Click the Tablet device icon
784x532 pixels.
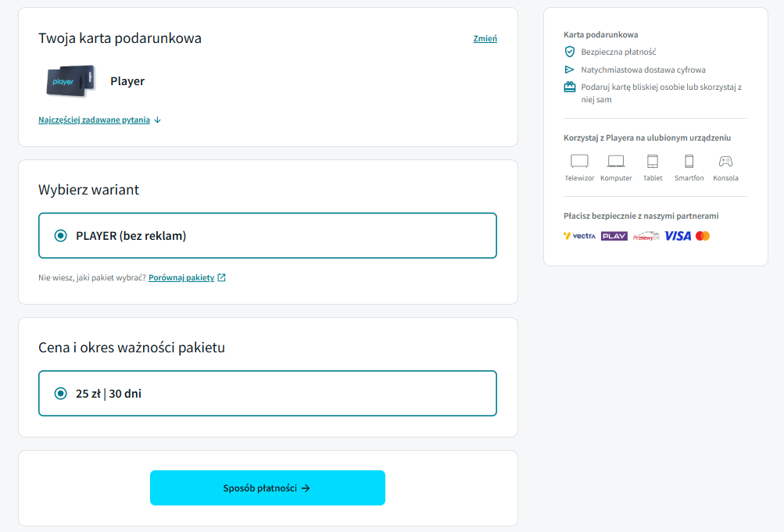653,162
